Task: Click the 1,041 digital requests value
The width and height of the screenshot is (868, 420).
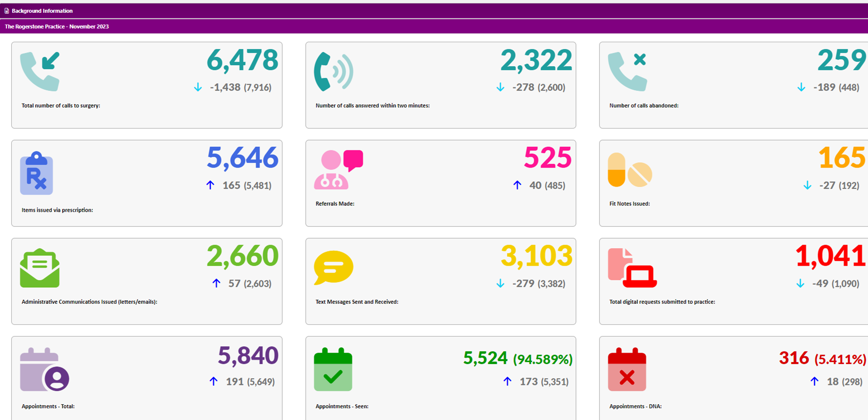Action: coord(830,256)
